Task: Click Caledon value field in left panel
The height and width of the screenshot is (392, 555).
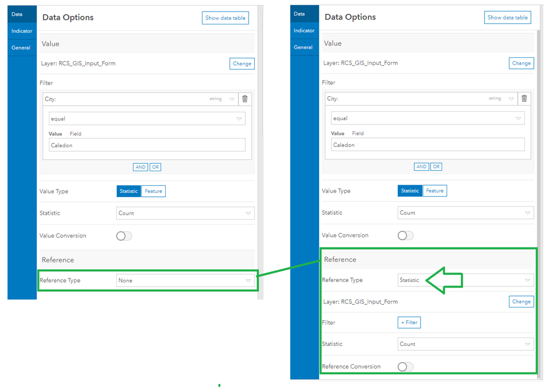Action: coord(147,146)
